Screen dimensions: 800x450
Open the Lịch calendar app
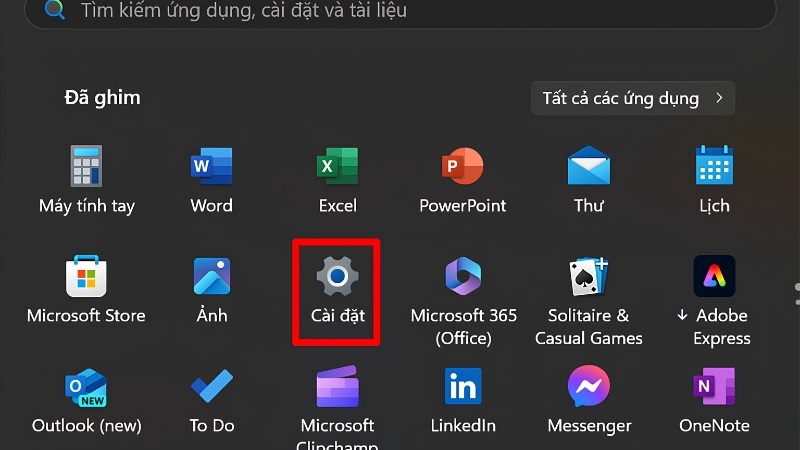click(714, 180)
